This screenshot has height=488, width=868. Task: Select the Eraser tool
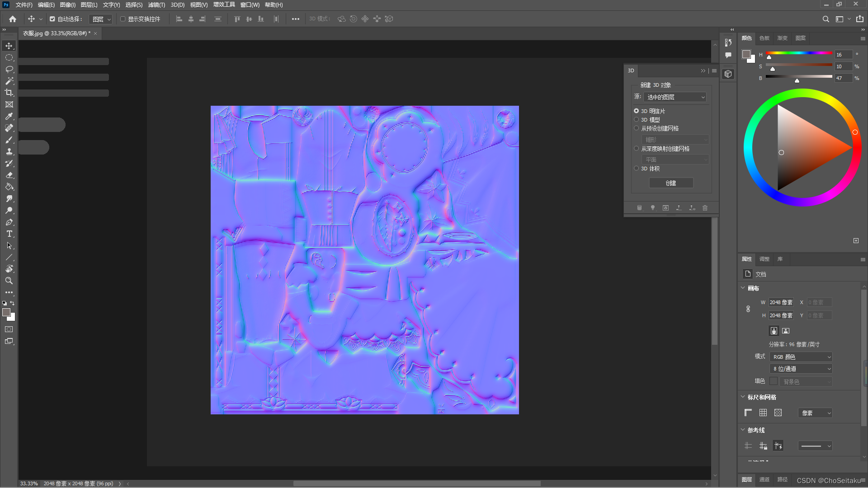click(x=9, y=175)
